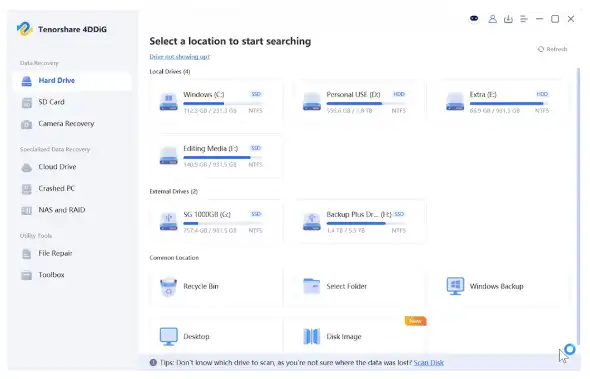Click the Disk Image icon
Viewport: 590px width, 379px height.
312,336
